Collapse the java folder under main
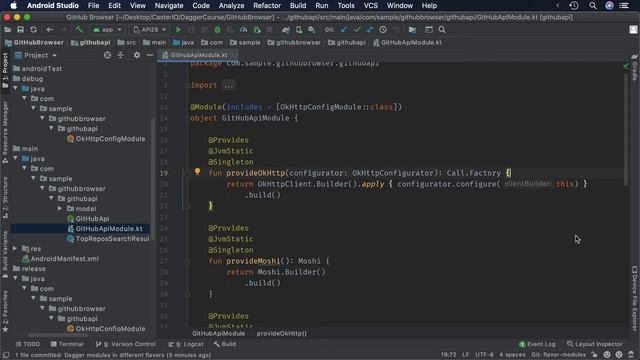This screenshot has width=640, height=360. pos(16,158)
